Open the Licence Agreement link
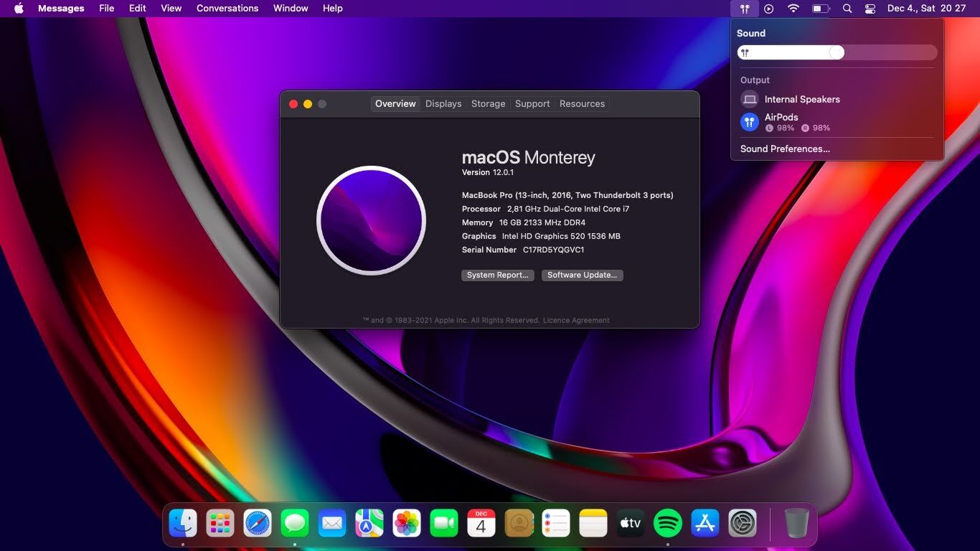 [x=576, y=321]
